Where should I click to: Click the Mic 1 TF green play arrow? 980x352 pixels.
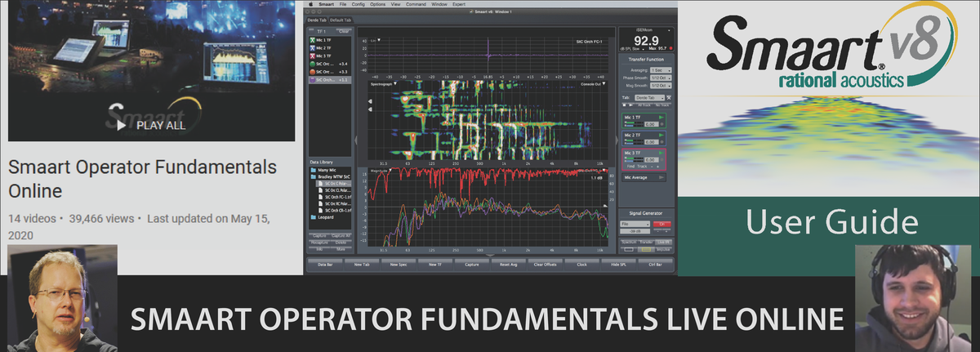[661, 117]
